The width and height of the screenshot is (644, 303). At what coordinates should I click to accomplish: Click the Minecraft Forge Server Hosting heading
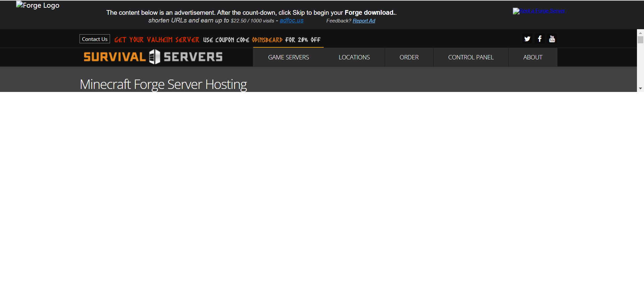(x=163, y=85)
